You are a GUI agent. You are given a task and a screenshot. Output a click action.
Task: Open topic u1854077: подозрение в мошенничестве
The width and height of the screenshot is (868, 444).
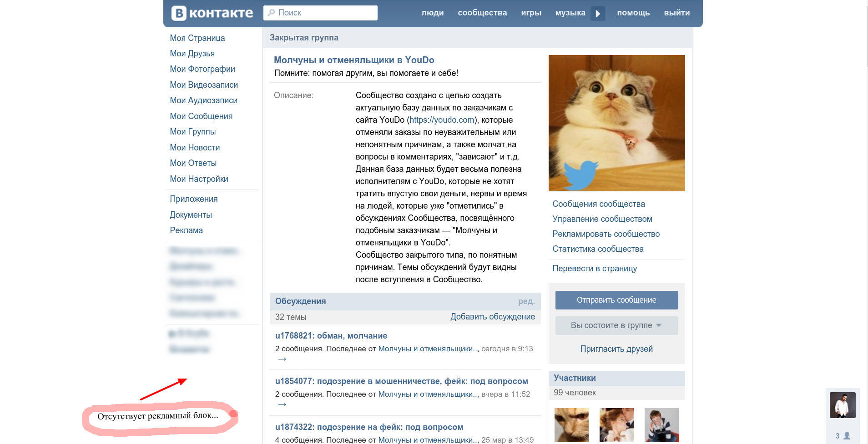(x=401, y=381)
